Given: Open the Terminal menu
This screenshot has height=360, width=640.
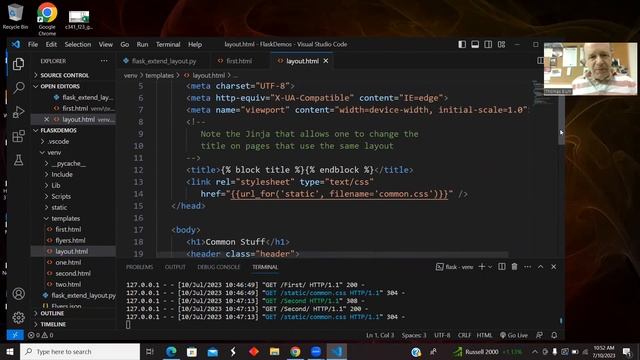Looking at the screenshot, I should pos(168,44).
